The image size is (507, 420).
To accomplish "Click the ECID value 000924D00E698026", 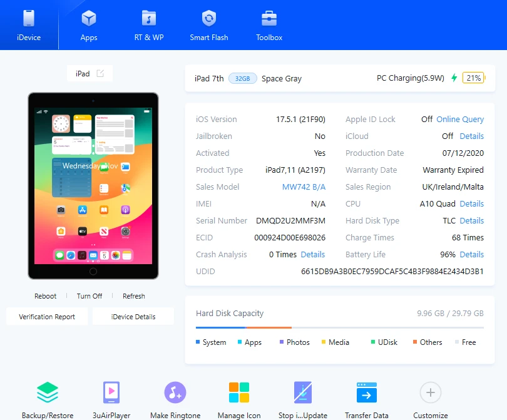I will pyautogui.click(x=290, y=238).
